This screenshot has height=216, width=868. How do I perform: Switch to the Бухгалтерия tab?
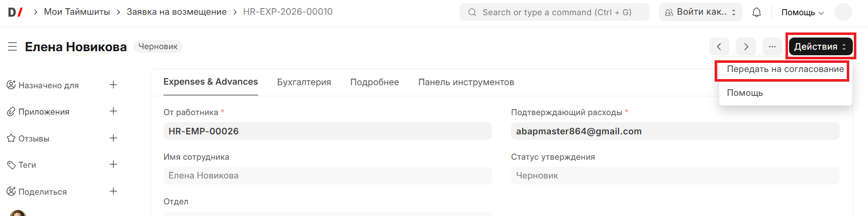click(x=304, y=82)
